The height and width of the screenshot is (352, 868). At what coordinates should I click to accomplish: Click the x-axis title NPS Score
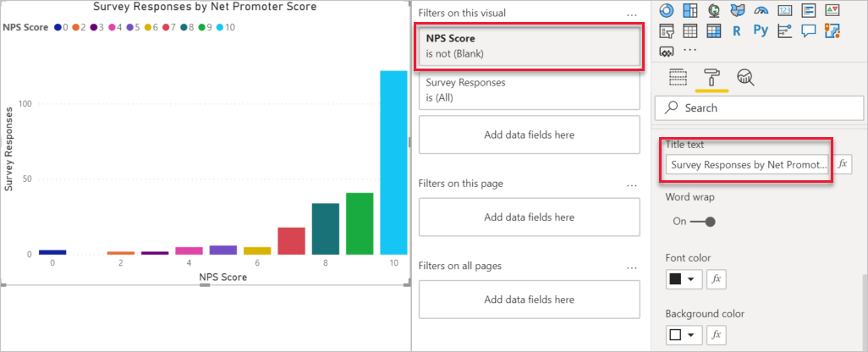pos(223,277)
